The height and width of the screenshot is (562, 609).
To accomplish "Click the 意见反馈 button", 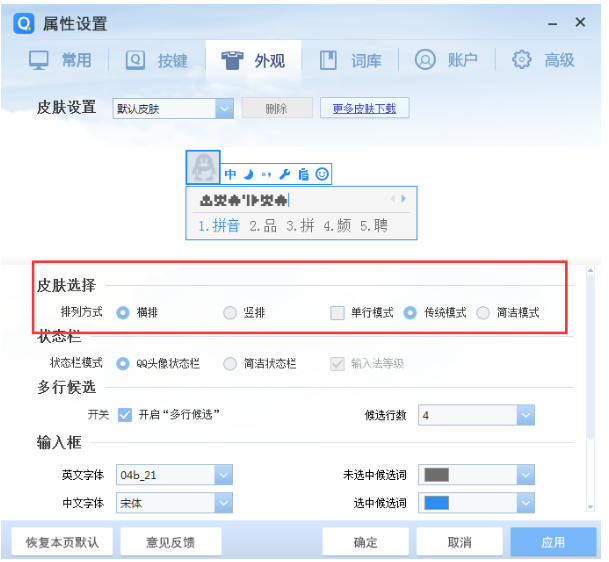I will click(x=171, y=542).
